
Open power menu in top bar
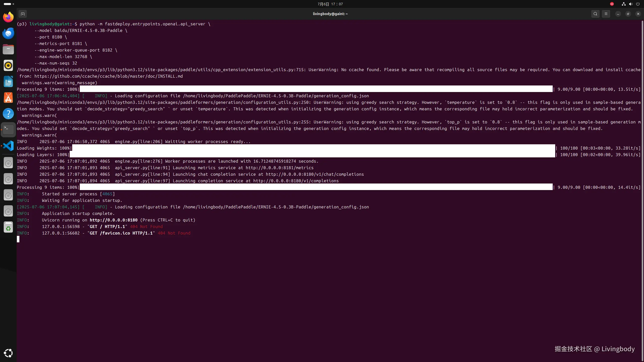[x=637, y=4]
